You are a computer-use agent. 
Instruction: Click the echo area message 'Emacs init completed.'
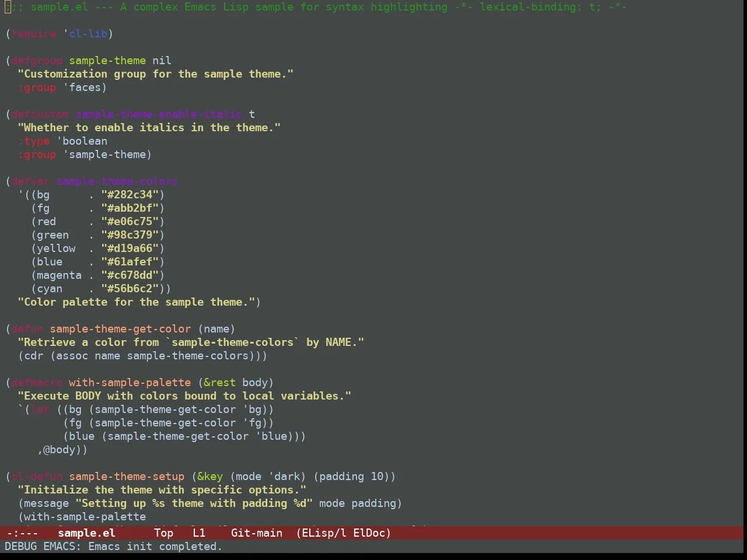[155, 547]
